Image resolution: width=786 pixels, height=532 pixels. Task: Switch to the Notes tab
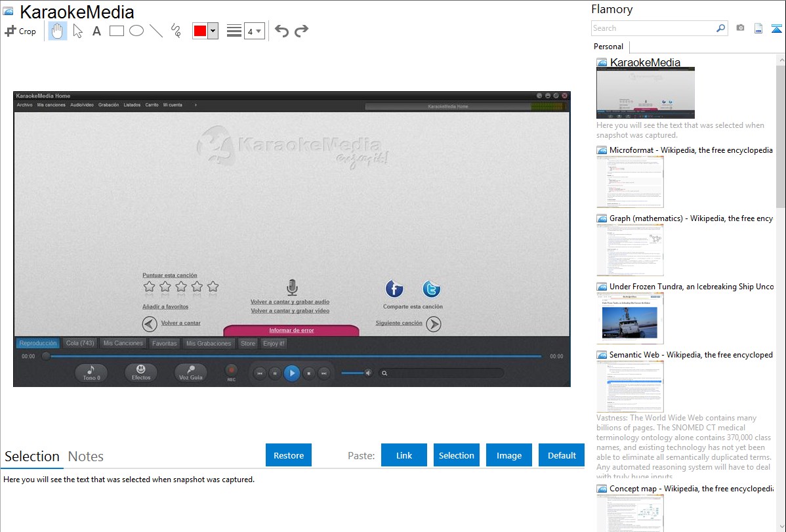(86, 457)
